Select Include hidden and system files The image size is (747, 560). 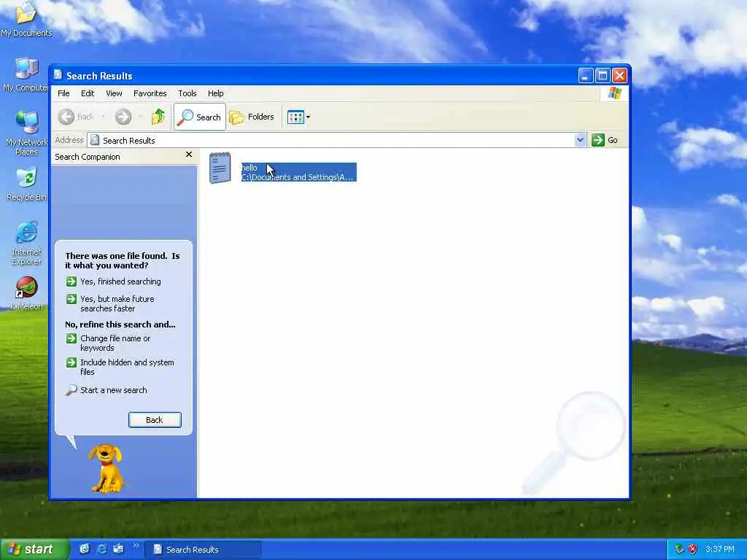[x=120, y=367]
